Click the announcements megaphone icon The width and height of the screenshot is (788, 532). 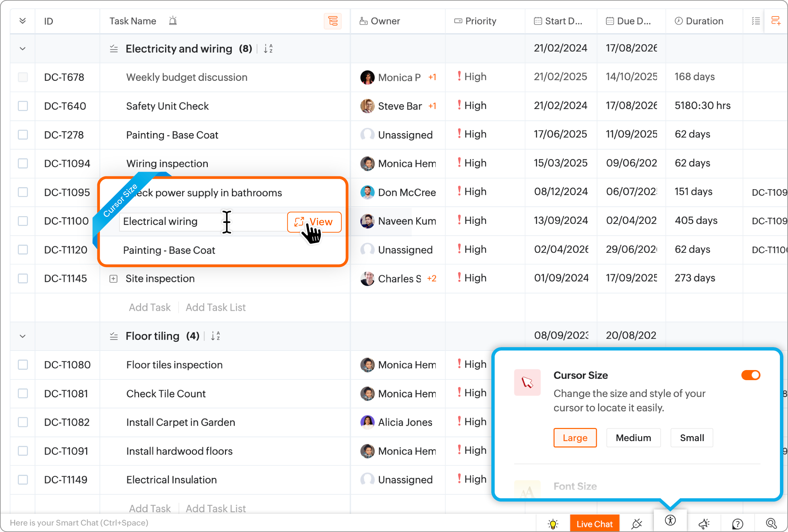[704, 524]
